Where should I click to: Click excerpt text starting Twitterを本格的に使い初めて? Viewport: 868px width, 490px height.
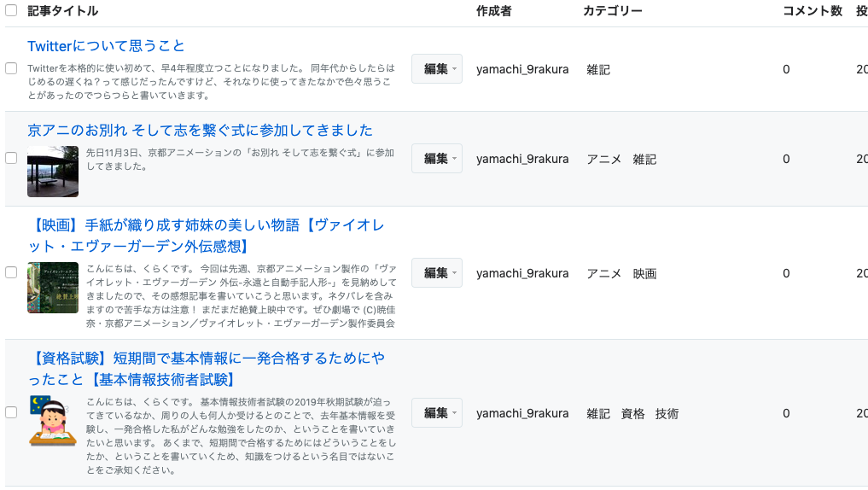(212, 81)
